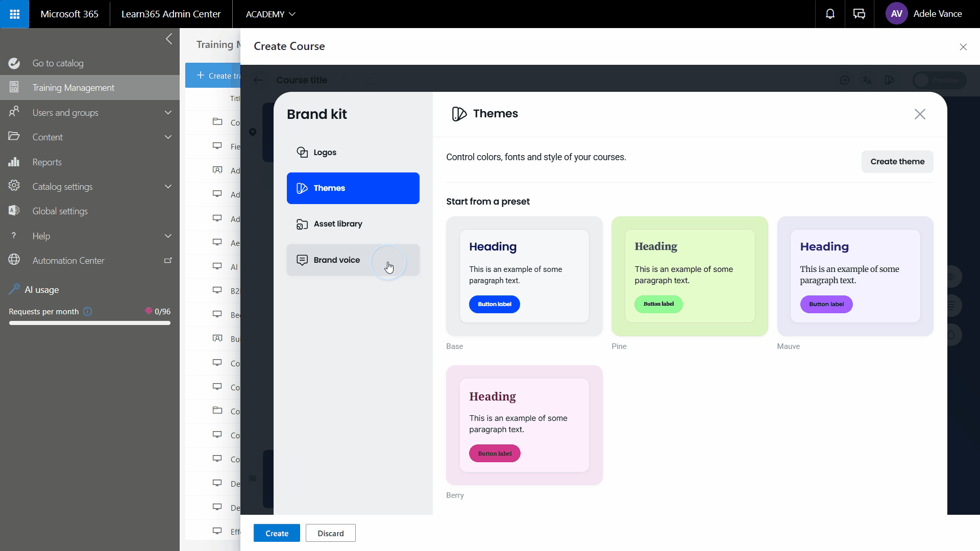Open notifications bell

830,14
